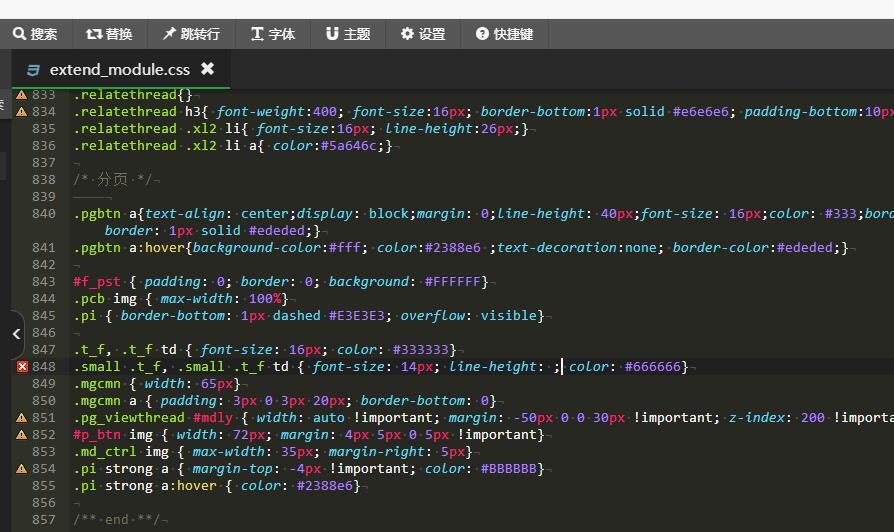This screenshot has height=532, width=894.
Task: Open the 设置 settings gear
Action: pos(423,34)
